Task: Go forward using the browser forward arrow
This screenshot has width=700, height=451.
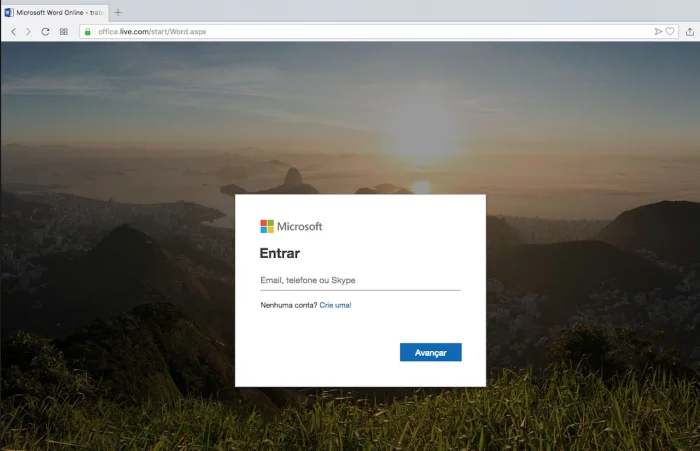Action: [28, 32]
